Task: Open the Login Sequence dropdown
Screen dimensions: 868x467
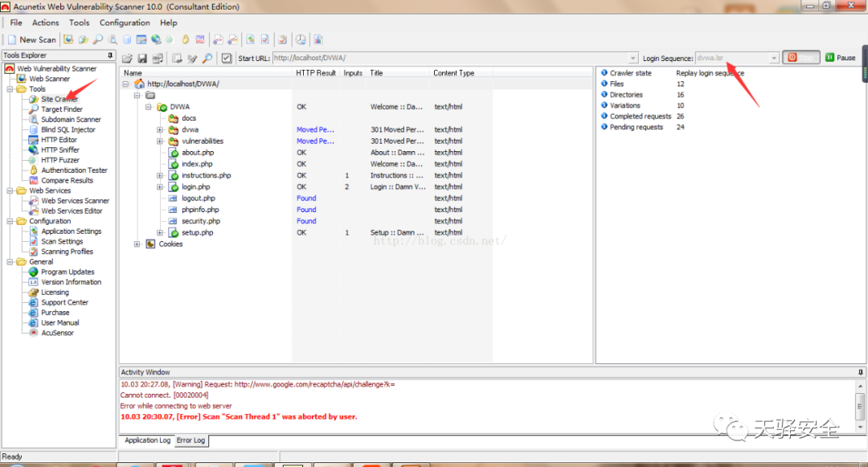Action: (x=774, y=58)
